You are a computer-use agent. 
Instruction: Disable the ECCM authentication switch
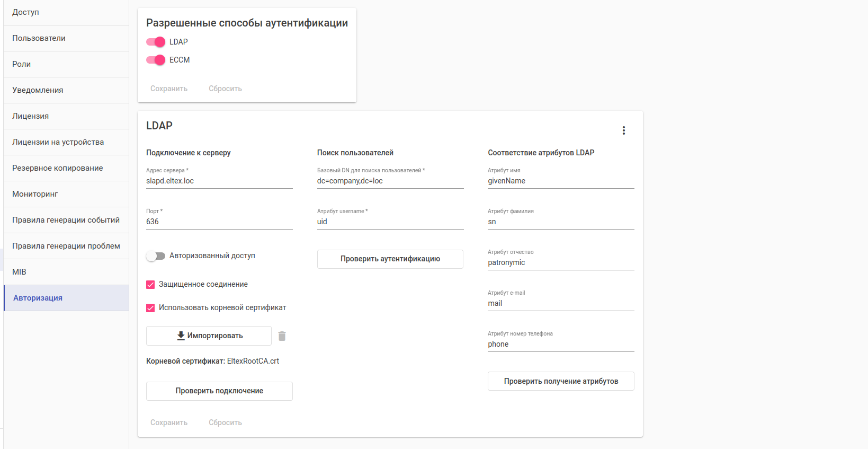(156, 60)
